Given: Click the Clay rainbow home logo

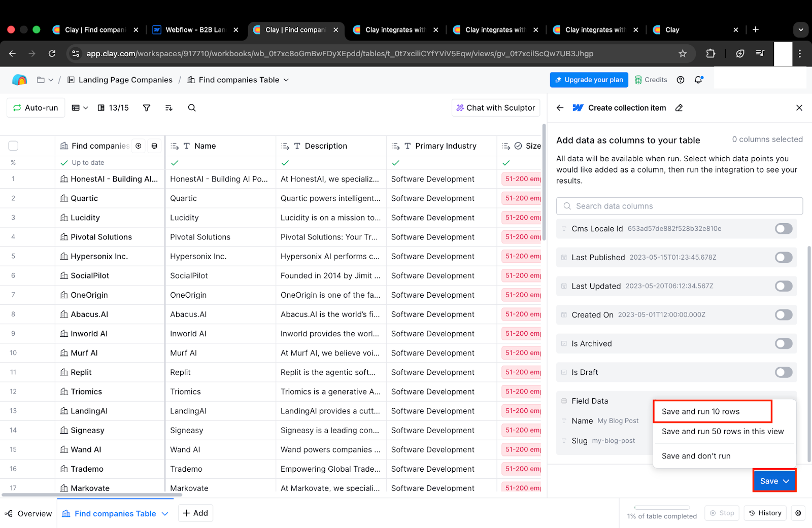Looking at the screenshot, I should 19,80.
